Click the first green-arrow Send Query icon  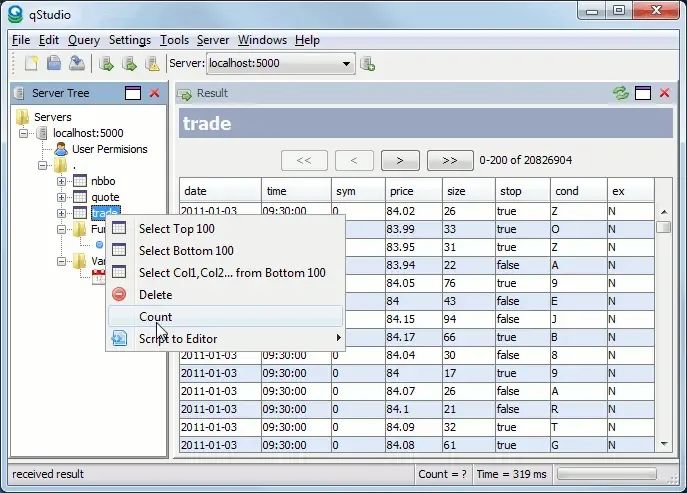coord(106,64)
